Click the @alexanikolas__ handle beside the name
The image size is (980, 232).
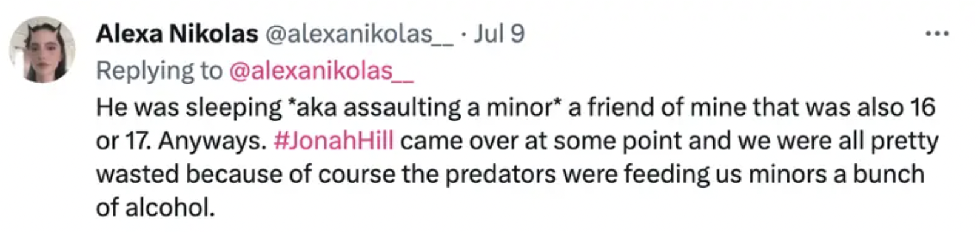click(x=360, y=34)
